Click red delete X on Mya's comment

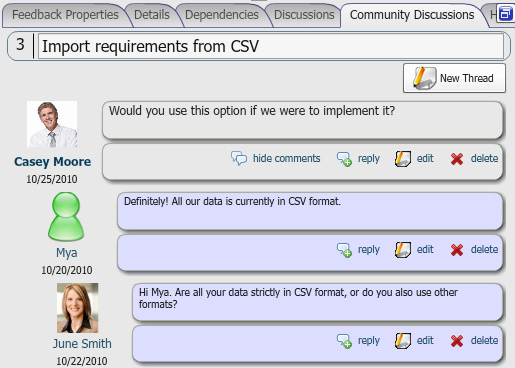(457, 250)
